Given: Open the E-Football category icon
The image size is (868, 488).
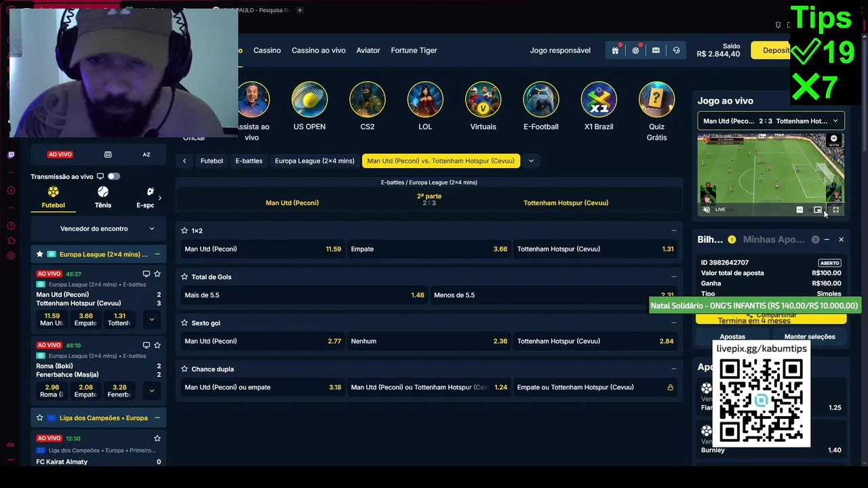Looking at the screenshot, I should tap(540, 100).
